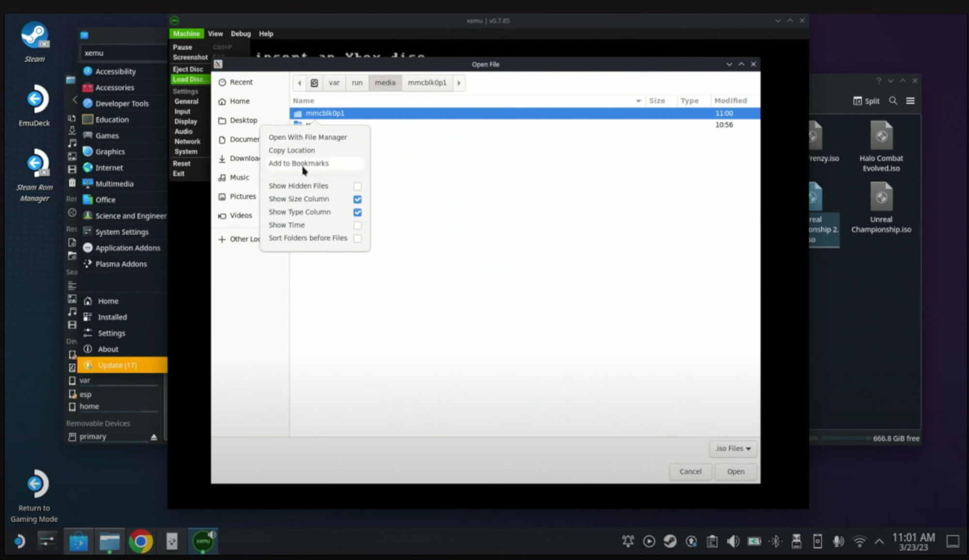This screenshot has height=560, width=969.
Task: Enable Sort Folders before Files
Action: click(357, 238)
